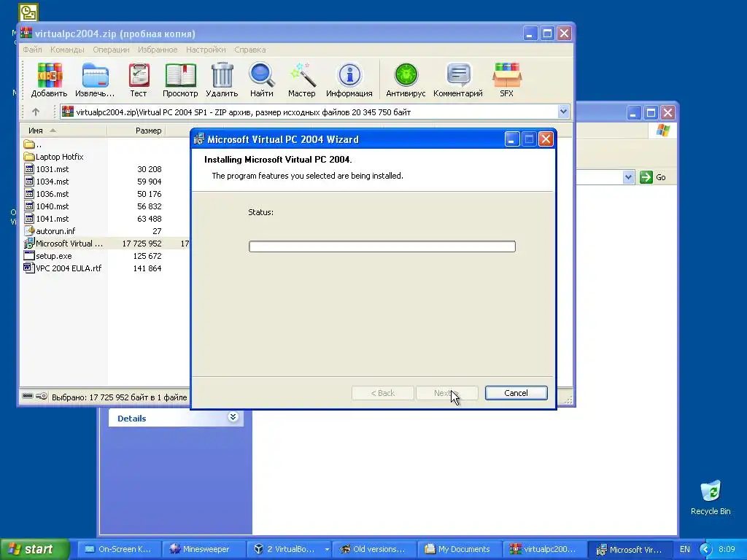
Task: Switch to Minesweeper in the taskbar
Action: pyautogui.click(x=204, y=549)
